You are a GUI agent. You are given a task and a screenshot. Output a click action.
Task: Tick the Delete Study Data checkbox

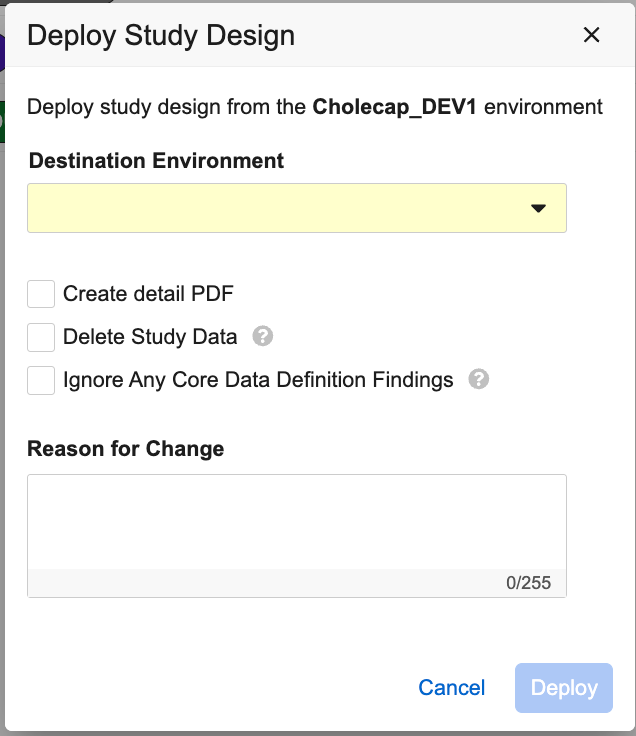41,337
